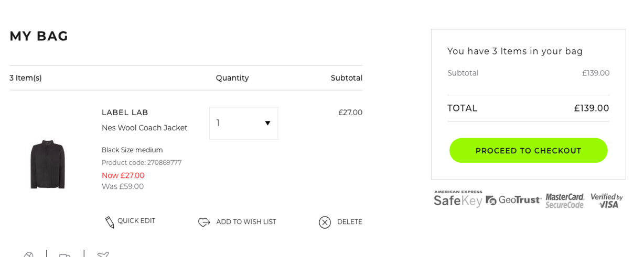Image resolution: width=644 pixels, height=257 pixels.
Task: Click the GeoTrust security badge
Action: click(x=513, y=200)
